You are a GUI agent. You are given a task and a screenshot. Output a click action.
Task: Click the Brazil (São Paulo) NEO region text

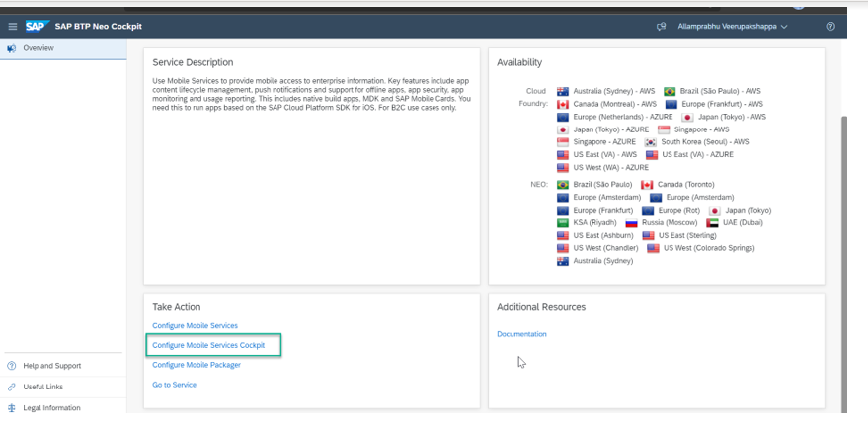tap(602, 185)
